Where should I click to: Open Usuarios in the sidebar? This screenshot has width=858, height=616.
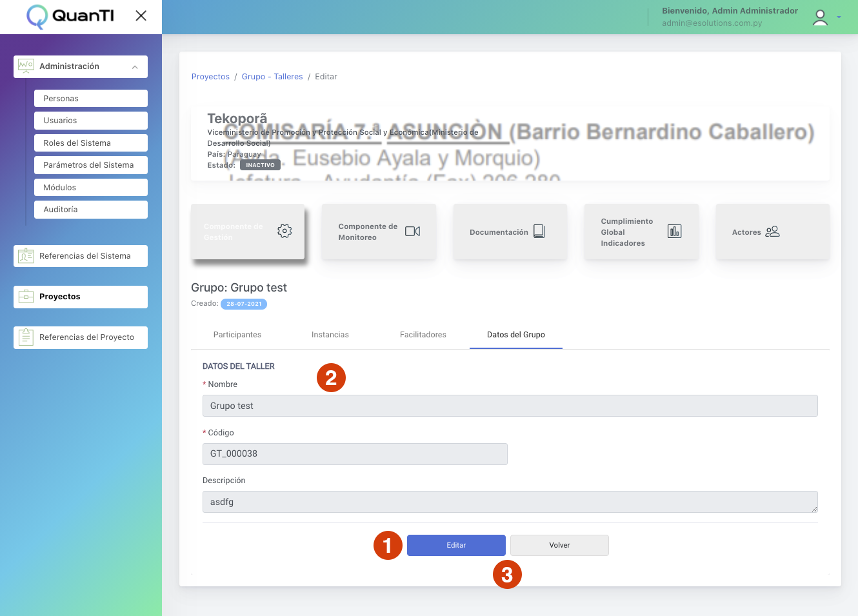[91, 121]
